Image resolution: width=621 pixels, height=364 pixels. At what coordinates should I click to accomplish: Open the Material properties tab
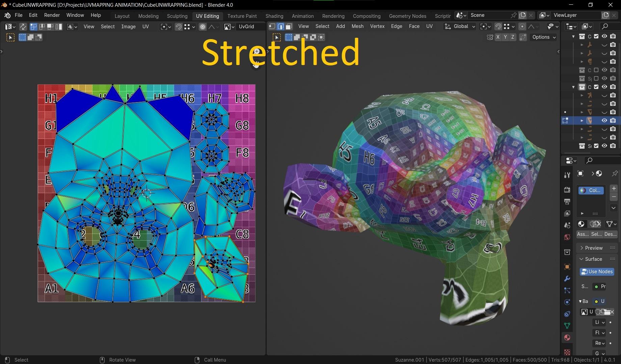pos(567,338)
